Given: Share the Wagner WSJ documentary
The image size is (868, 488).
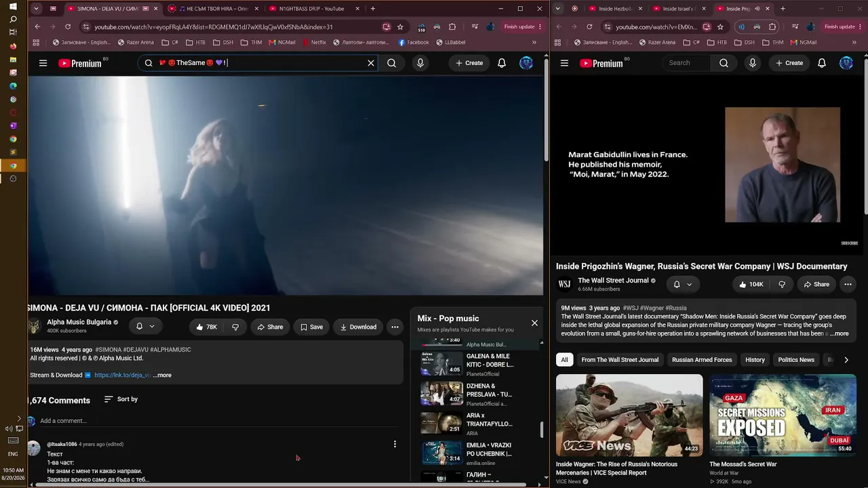Looking at the screenshot, I should (816, 285).
